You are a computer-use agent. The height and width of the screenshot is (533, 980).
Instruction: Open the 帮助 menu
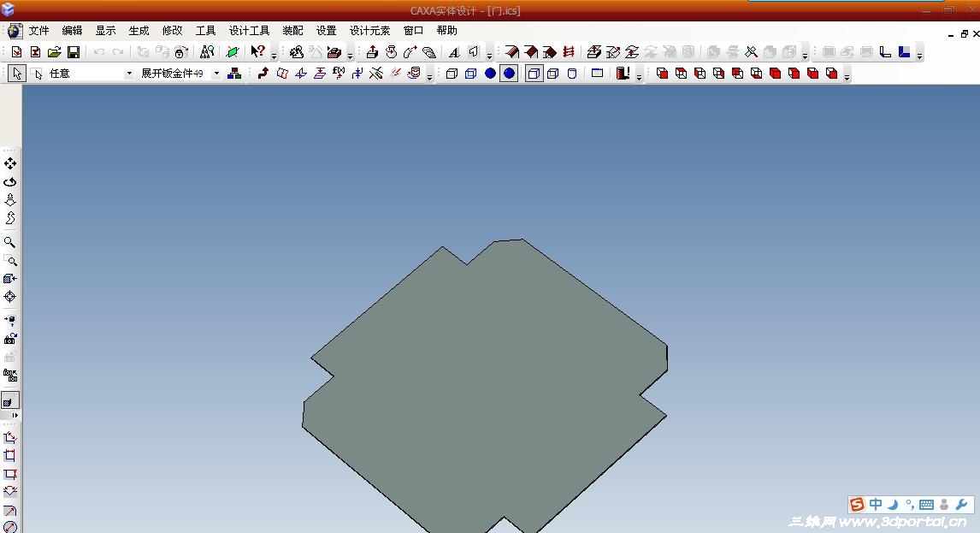coord(447,31)
